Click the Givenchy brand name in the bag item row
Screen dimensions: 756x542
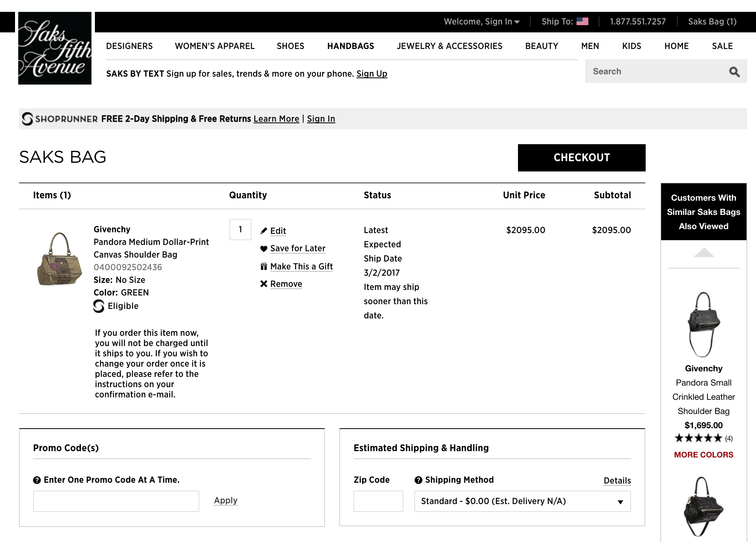coord(112,230)
